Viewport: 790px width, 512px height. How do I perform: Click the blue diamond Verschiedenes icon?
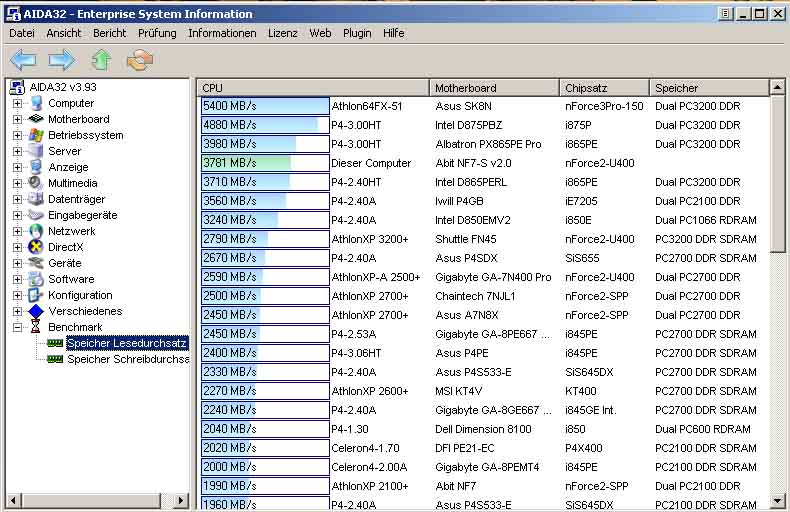36,311
